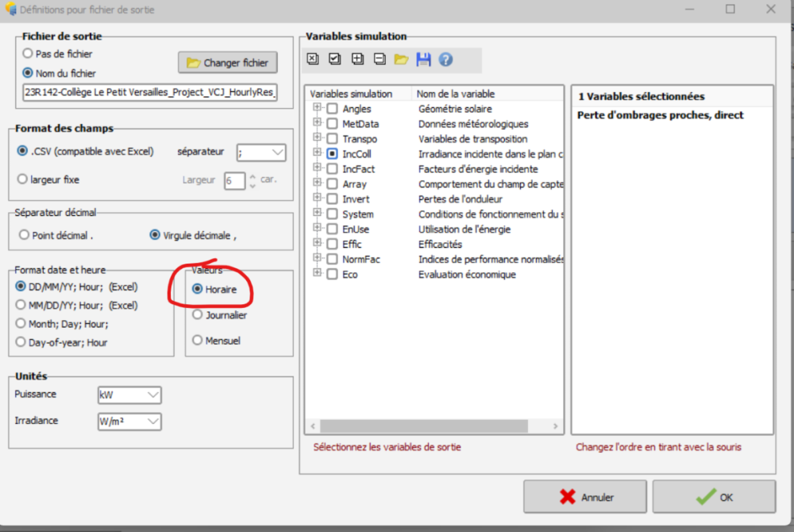Open help with the question mark icon
Viewport: 794px width, 532px height.
click(x=445, y=60)
